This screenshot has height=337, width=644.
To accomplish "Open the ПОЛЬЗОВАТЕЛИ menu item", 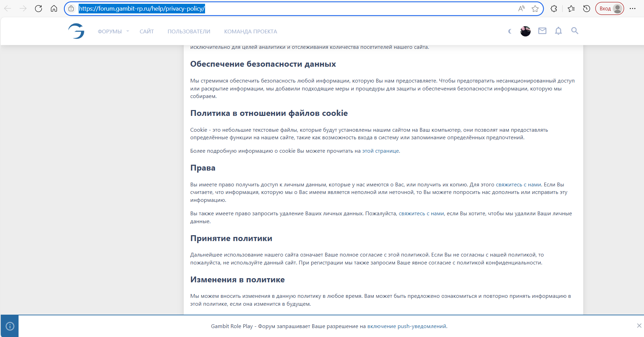I will click(189, 31).
